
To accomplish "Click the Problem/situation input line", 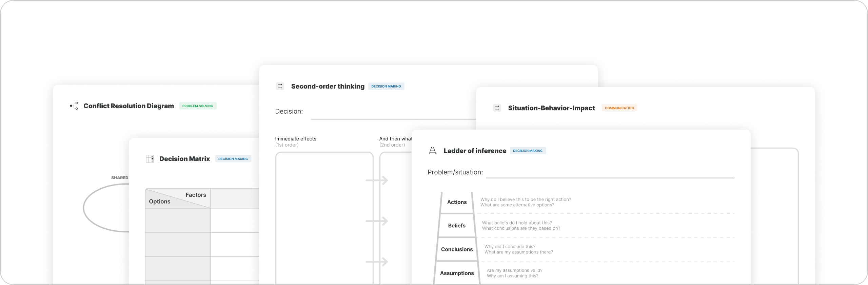I will [x=610, y=177].
